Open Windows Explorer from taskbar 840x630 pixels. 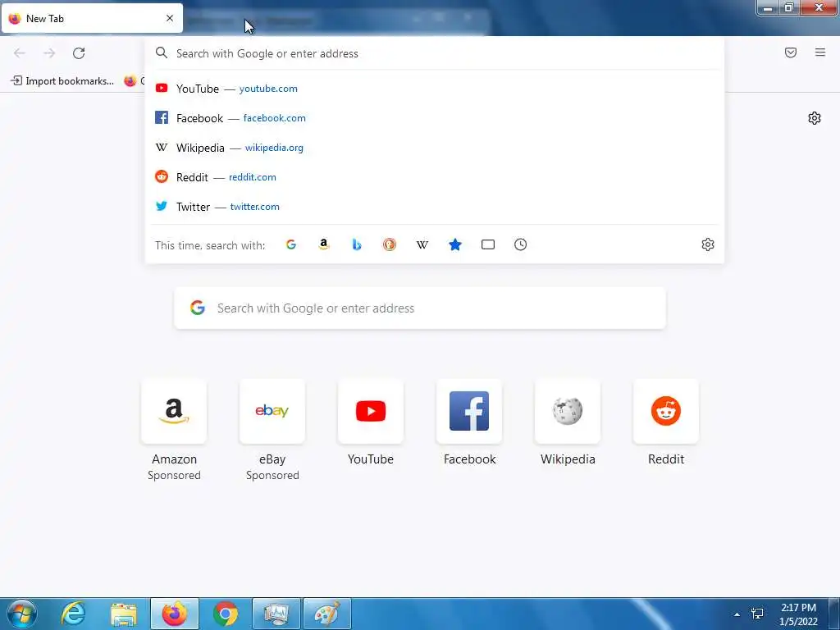pos(124,614)
